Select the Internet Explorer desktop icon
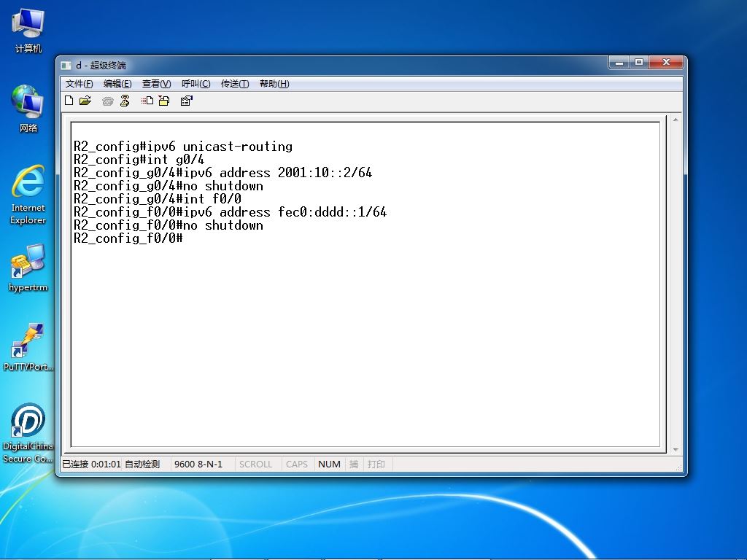The width and height of the screenshot is (747, 560). (28, 194)
